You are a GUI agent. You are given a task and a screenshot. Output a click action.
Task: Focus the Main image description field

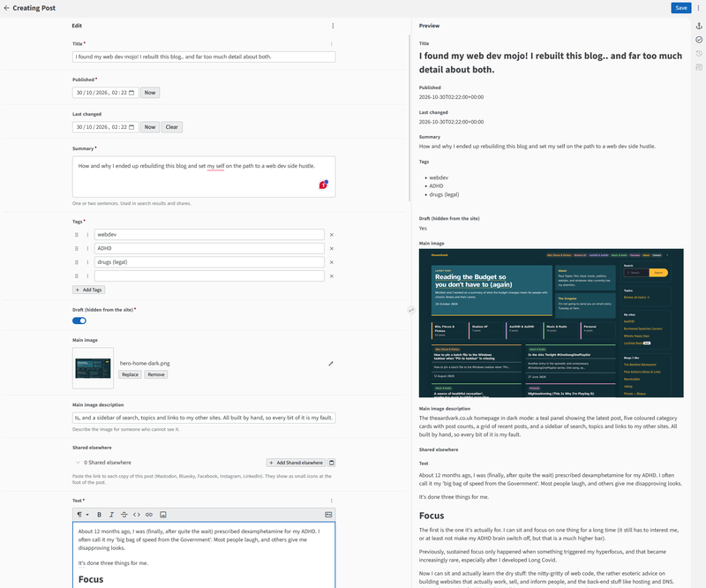[x=204, y=418]
